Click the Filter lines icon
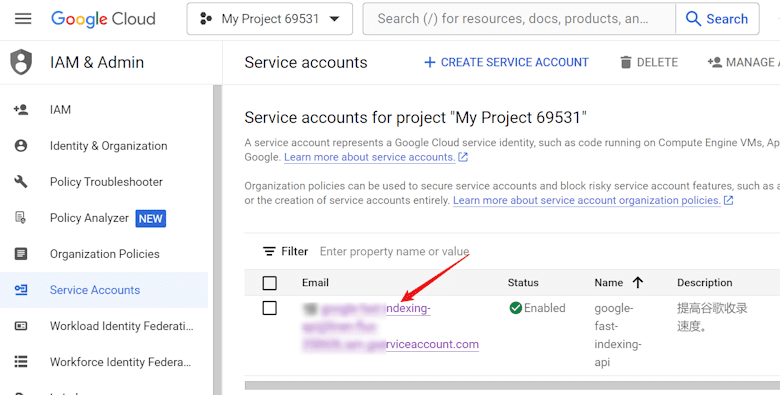Screen dimensions: 780x395 pyautogui.click(x=269, y=251)
